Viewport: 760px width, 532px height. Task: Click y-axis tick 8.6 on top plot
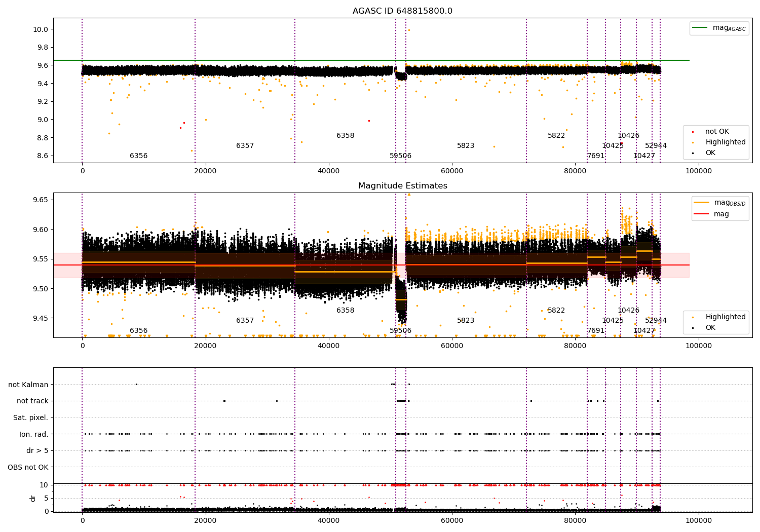(x=43, y=156)
